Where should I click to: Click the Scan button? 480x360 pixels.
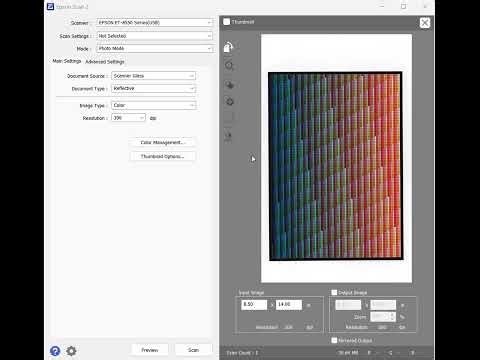tap(193, 350)
